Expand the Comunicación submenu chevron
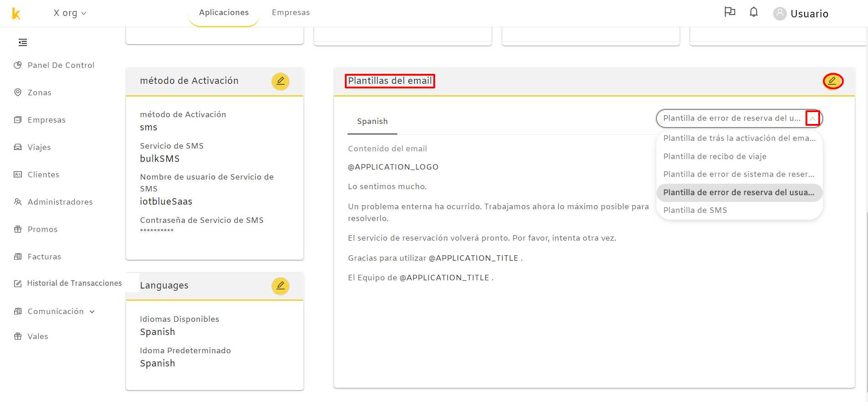868x402 pixels. tap(92, 312)
